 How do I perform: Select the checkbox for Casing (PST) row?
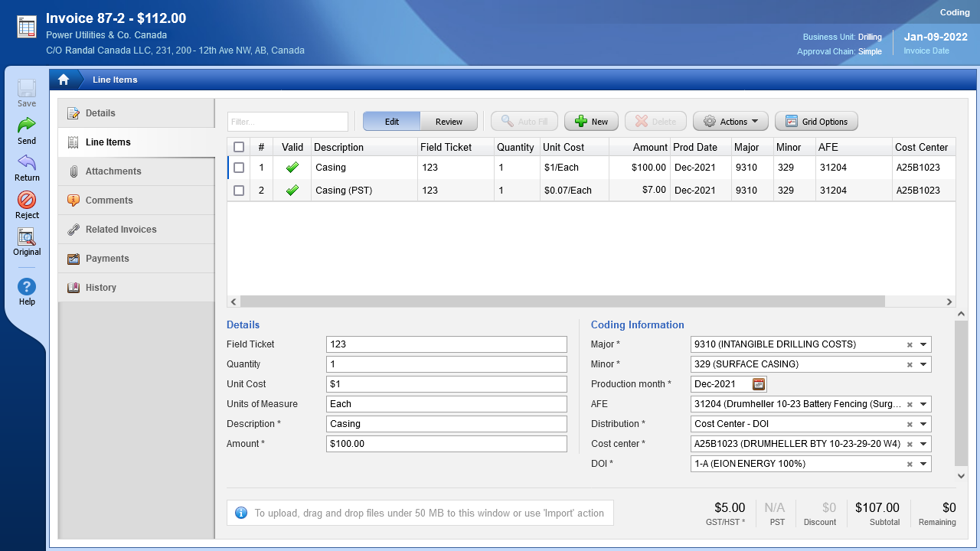pos(239,191)
